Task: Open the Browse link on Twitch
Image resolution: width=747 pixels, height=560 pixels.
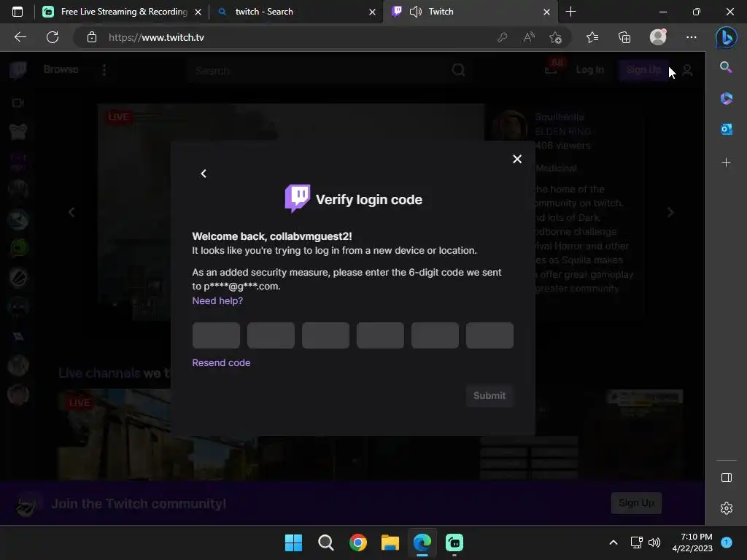Action: click(x=61, y=69)
